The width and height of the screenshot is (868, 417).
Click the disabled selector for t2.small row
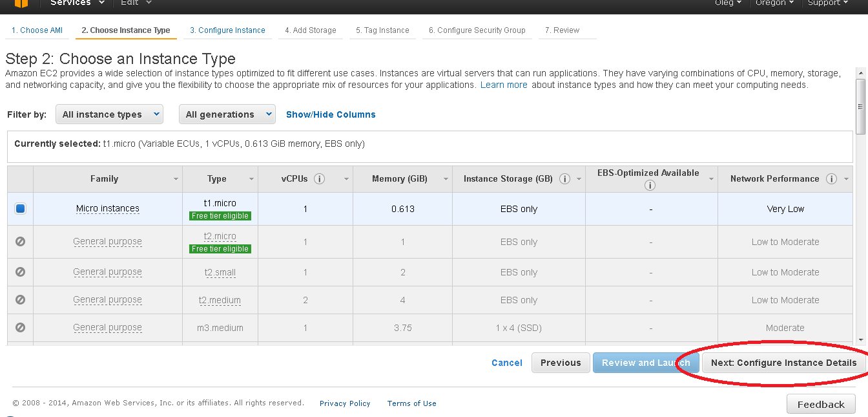coord(20,272)
